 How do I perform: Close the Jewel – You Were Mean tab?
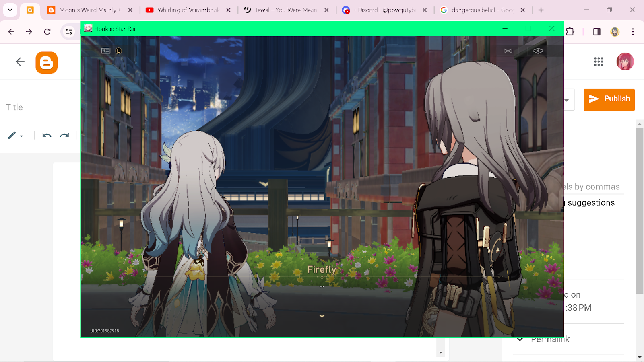[x=326, y=10]
